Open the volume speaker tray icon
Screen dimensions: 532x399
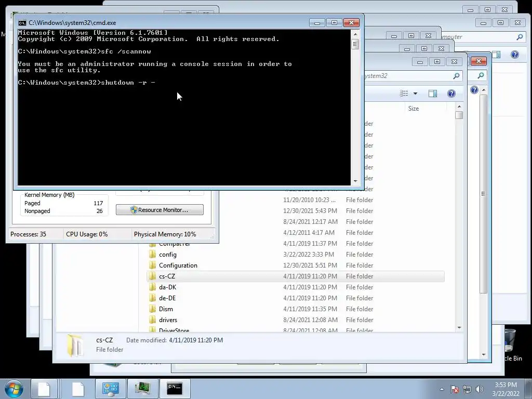[x=480, y=389]
